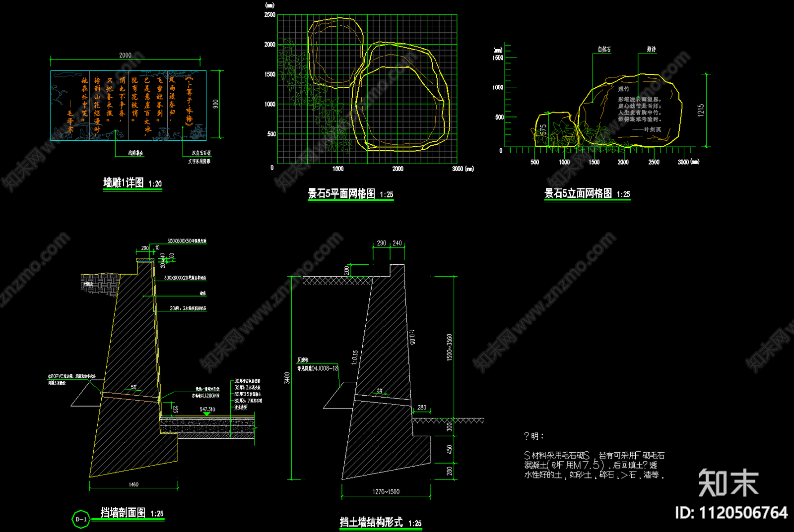Image resolution: width=794 pixels, height=532 pixels.
Task: Click the green elevation triangle below 547.310
Action: [x=207, y=414]
